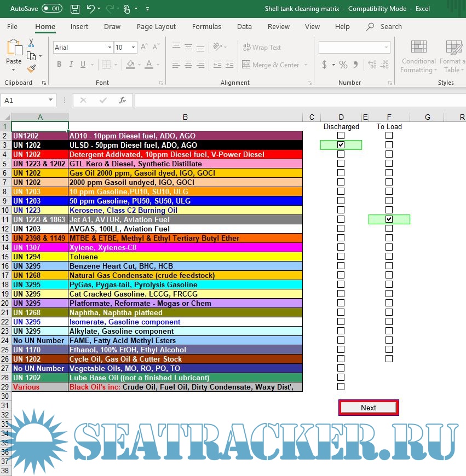466x476 pixels.
Task: Click the Percent Style icon
Action: pyautogui.click(x=343, y=65)
